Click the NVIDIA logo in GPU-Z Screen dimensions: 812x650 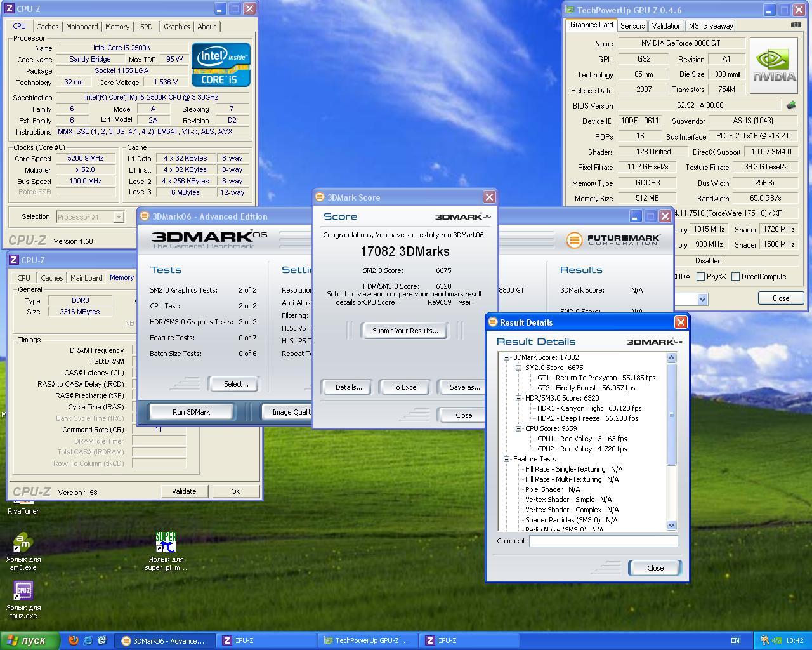tap(773, 65)
